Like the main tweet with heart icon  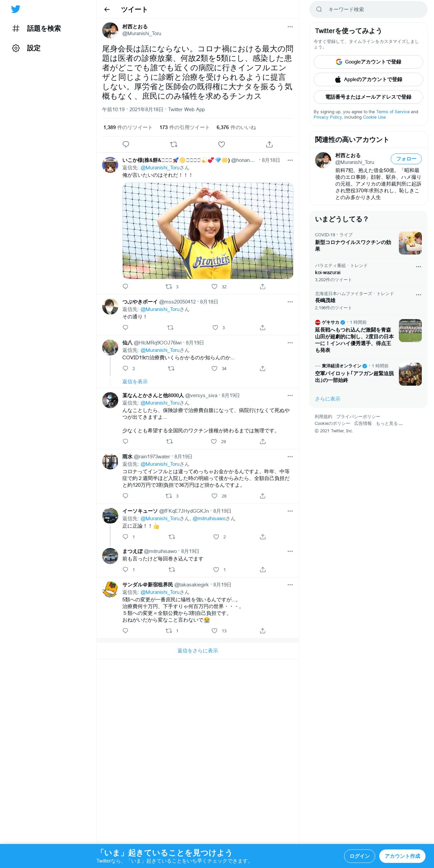[221, 144]
